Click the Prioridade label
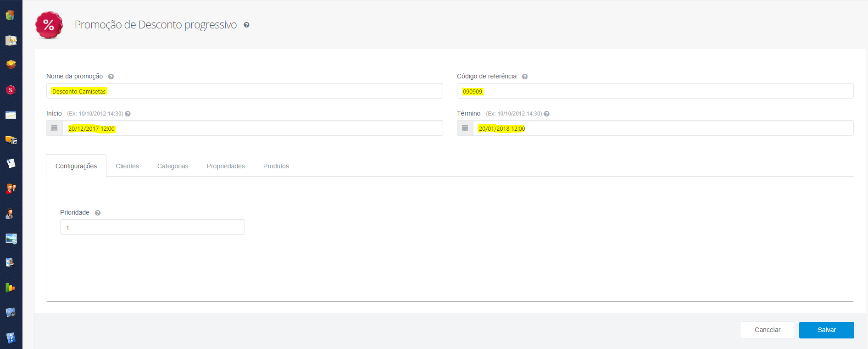The image size is (868, 349). [x=75, y=213]
